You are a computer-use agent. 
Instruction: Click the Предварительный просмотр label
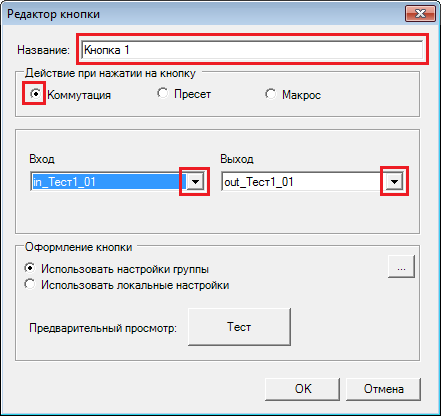(x=103, y=328)
